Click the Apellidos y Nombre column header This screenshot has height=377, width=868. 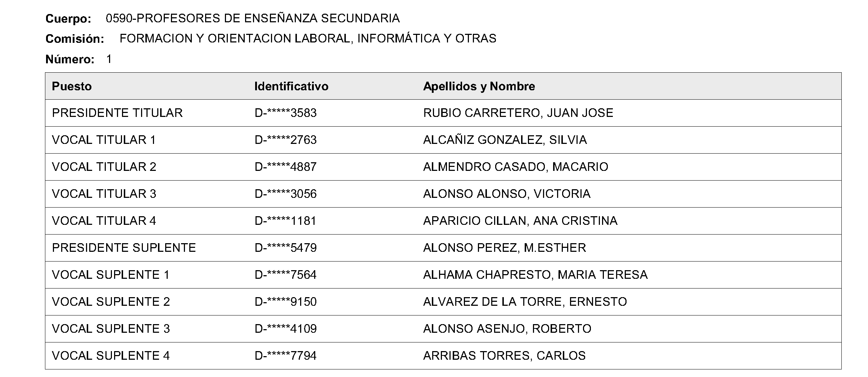[479, 86]
